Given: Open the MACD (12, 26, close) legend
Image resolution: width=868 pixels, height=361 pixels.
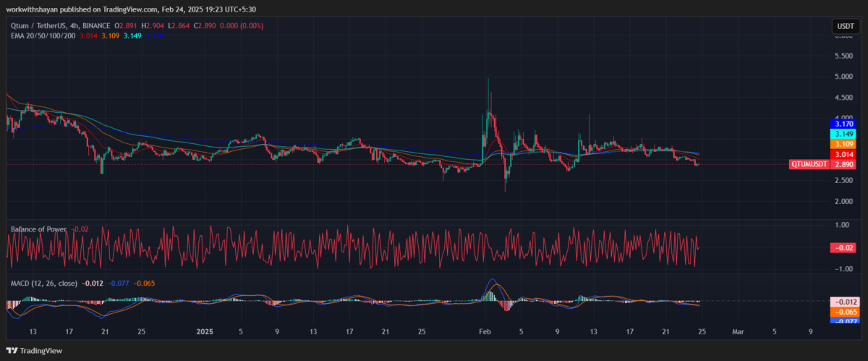Looking at the screenshot, I should [43, 282].
